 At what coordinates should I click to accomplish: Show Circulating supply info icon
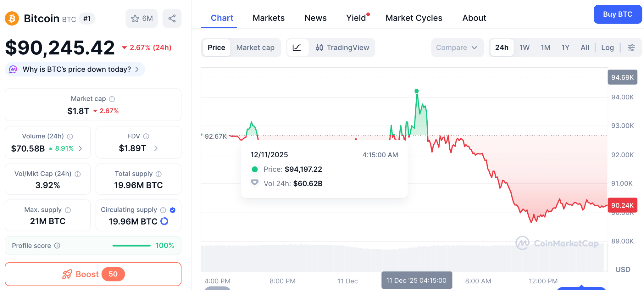163,210
